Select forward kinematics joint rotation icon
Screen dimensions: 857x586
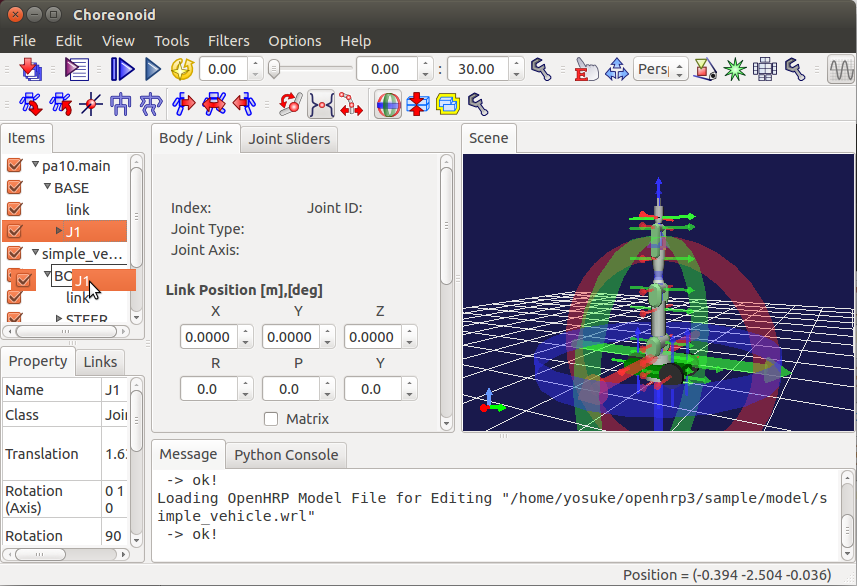[291, 104]
